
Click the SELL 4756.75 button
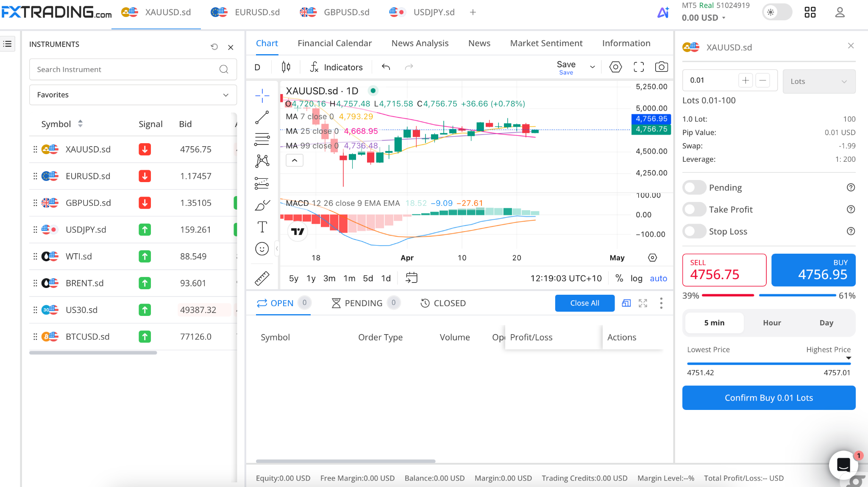point(724,270)
